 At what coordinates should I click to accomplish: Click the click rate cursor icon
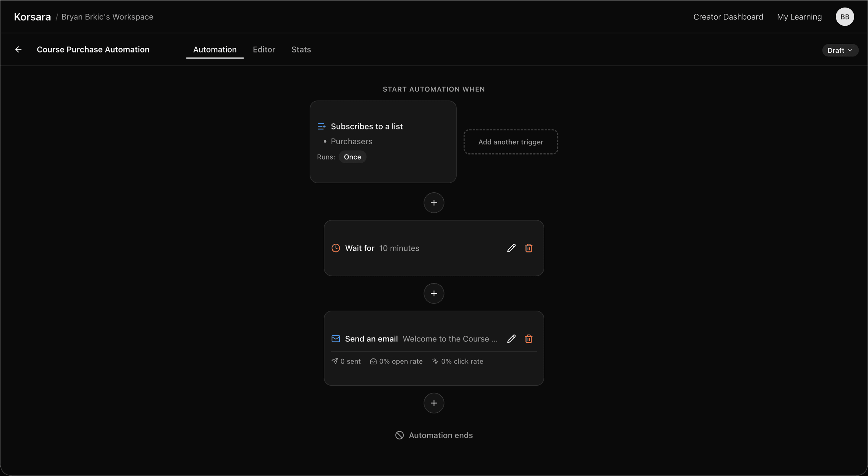point(435,361)
